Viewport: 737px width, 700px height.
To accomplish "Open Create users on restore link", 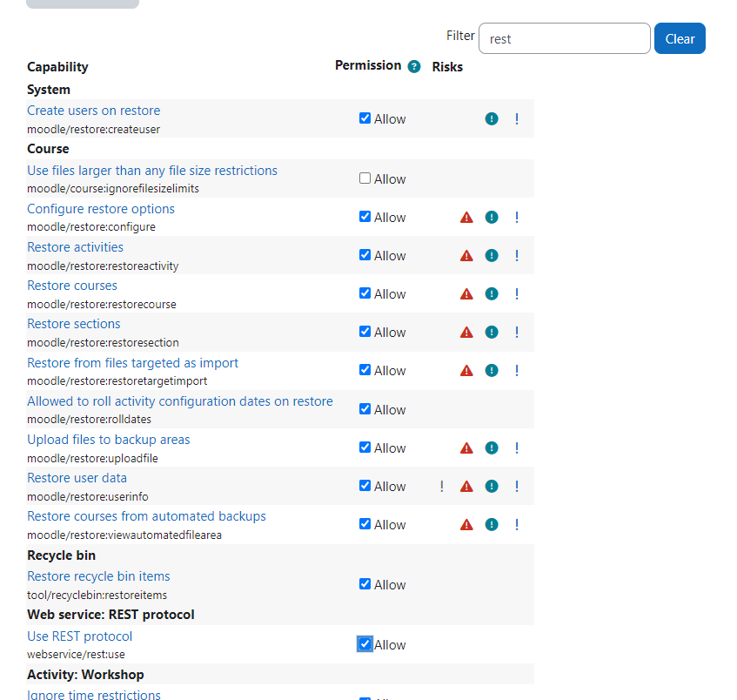I will point(93,111).
